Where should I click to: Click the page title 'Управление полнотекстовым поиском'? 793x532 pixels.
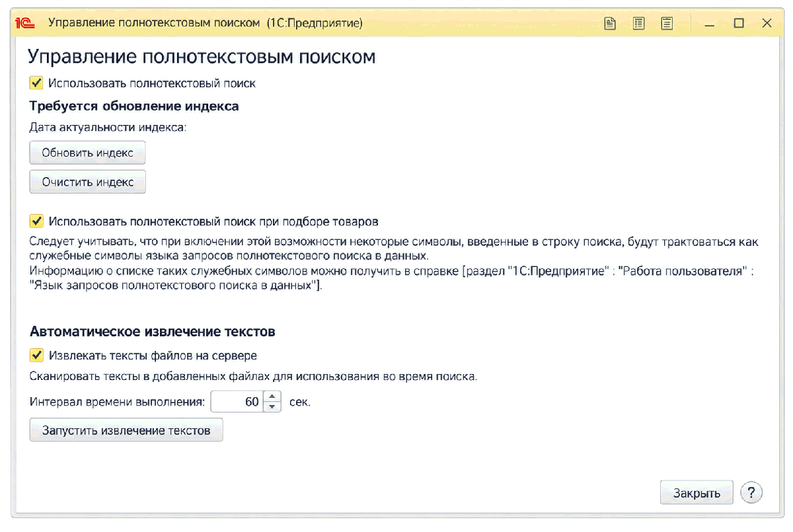coord(202,56)
